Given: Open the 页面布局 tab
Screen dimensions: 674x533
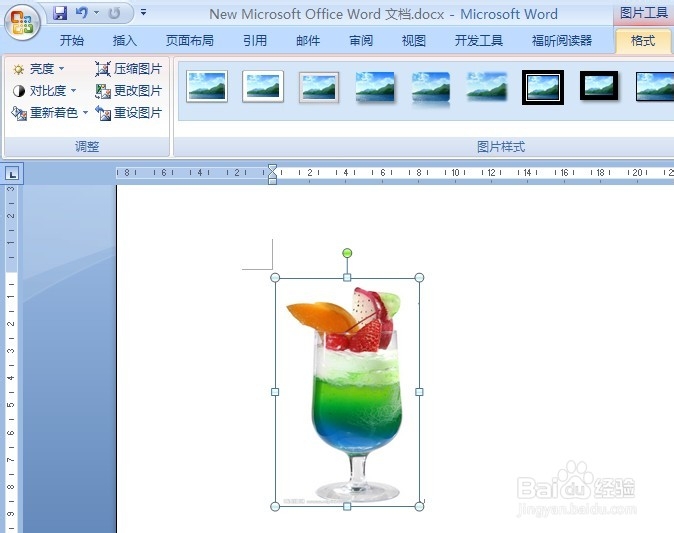Looking at the screenshot, I should coord(190,40).
